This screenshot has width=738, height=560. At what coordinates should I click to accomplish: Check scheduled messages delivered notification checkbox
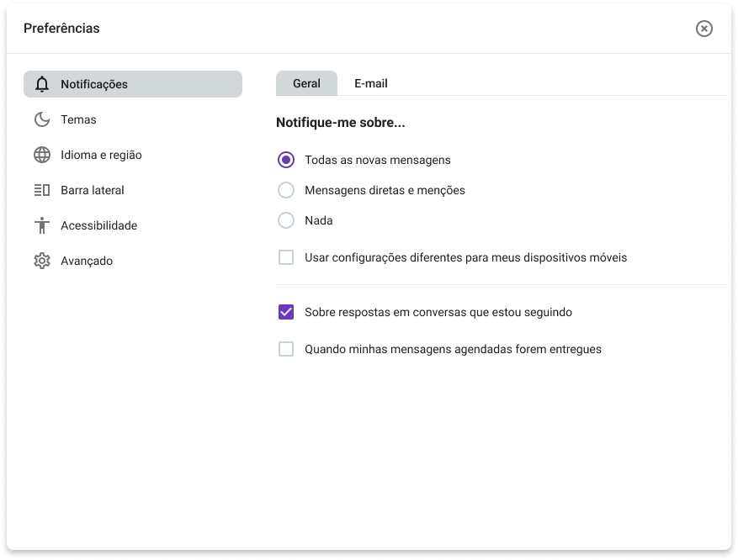tap(286, 349)
